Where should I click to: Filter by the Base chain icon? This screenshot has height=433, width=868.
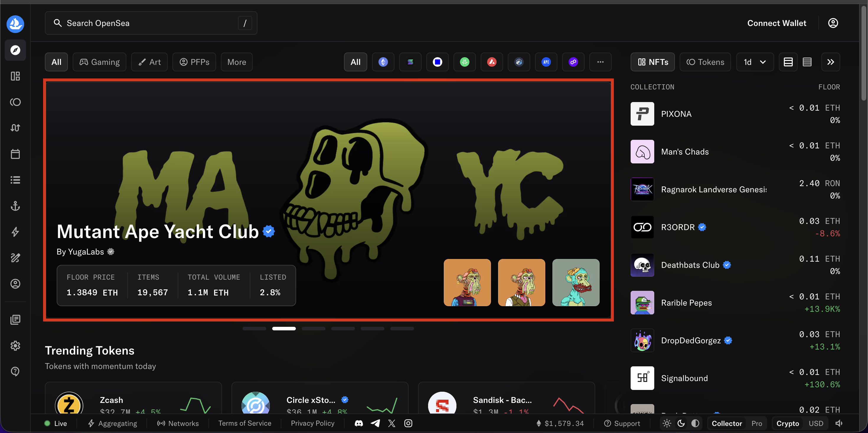(437, 62)
